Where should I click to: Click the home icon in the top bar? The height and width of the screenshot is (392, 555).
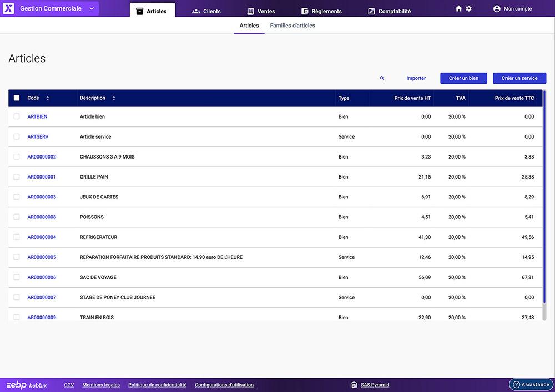[x=458, y=8]
